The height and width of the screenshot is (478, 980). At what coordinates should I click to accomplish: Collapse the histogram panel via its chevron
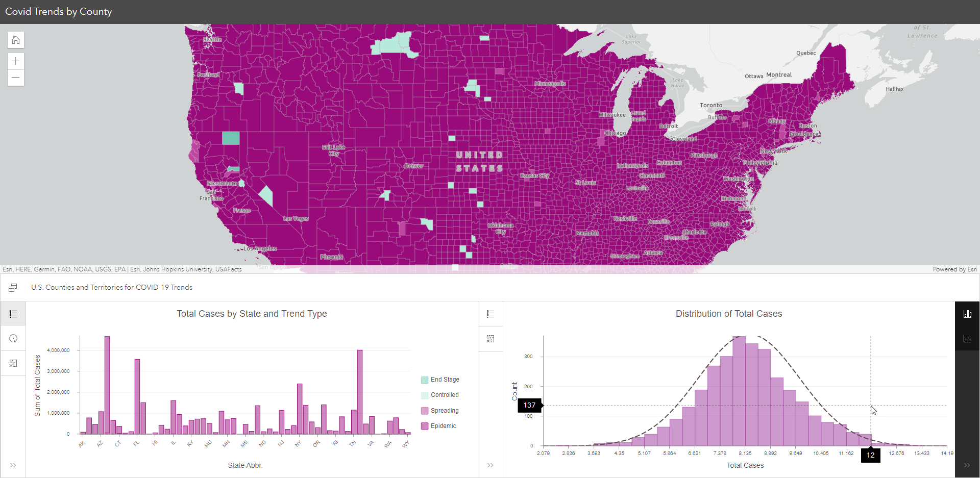pos(491,465)
